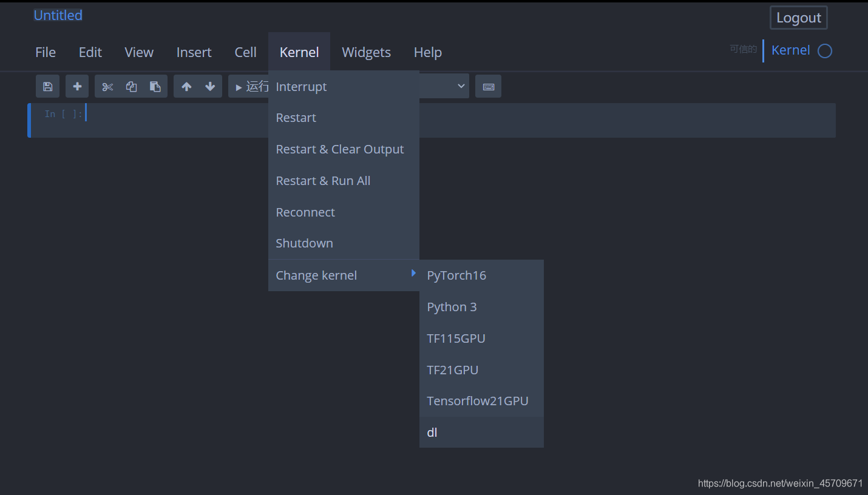Switch kernel to Python 3
This screenshot has width=868, height=495.
481,307
